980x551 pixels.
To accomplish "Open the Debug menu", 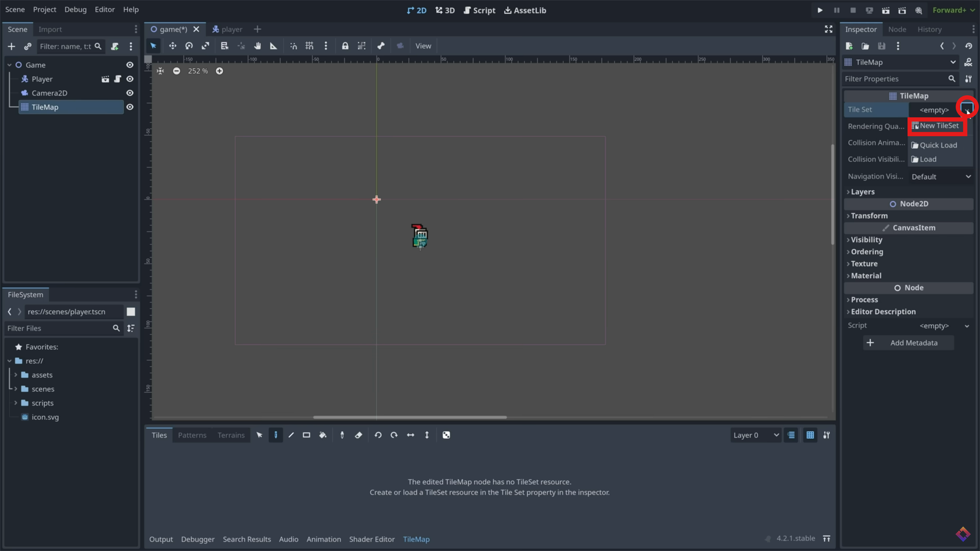I will point(75,9).
